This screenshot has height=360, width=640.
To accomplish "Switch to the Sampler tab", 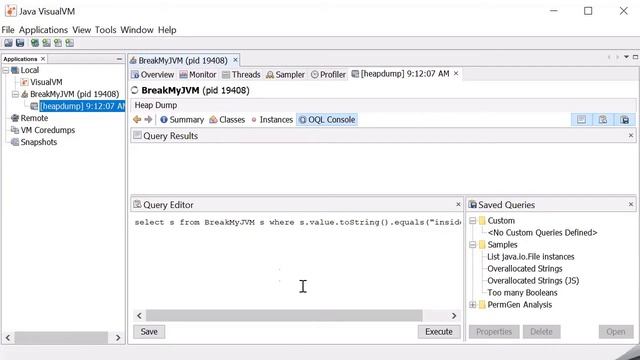I will 285,75.
